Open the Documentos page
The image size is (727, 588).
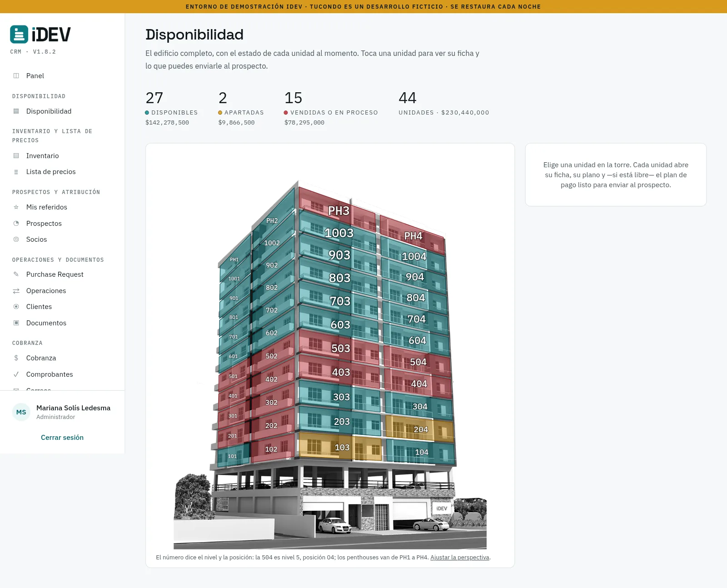(x=62, y=323)
